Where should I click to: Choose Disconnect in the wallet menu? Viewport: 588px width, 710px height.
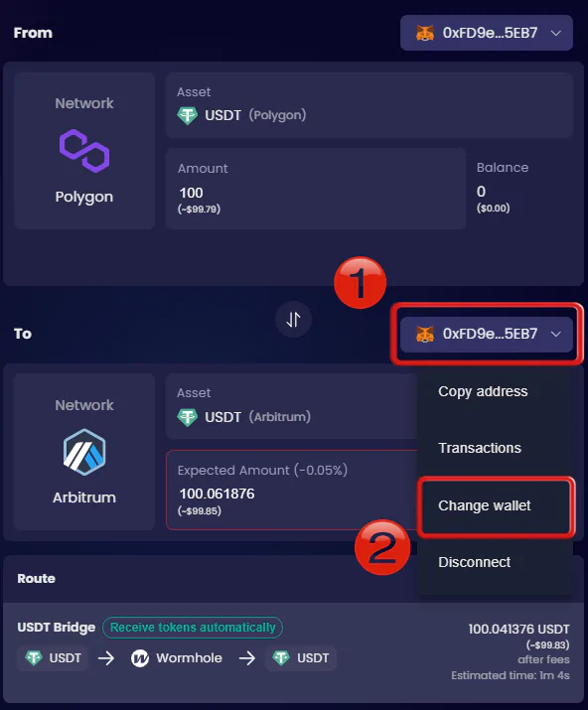(x=475, y=562)
